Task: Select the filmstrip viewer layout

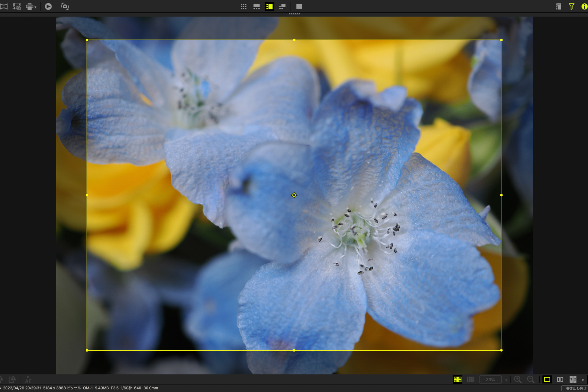Action: pos(256,6)
